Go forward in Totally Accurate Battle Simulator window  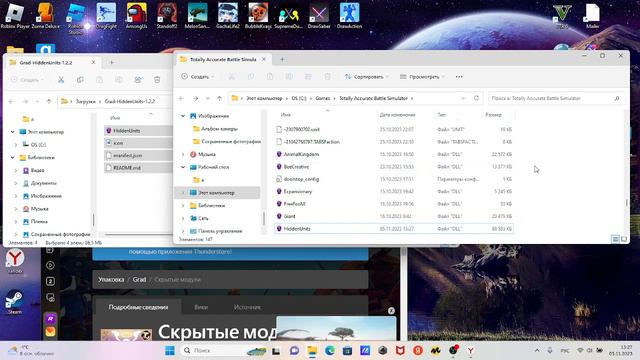(x=196, y=98)
